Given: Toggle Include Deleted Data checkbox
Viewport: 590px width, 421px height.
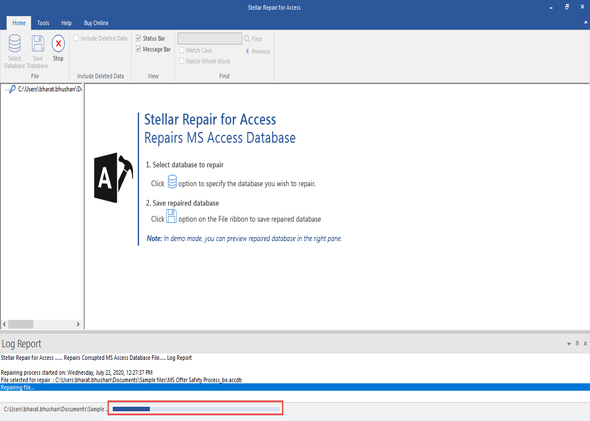Looking at the screenshot, I should click(76, 38).
